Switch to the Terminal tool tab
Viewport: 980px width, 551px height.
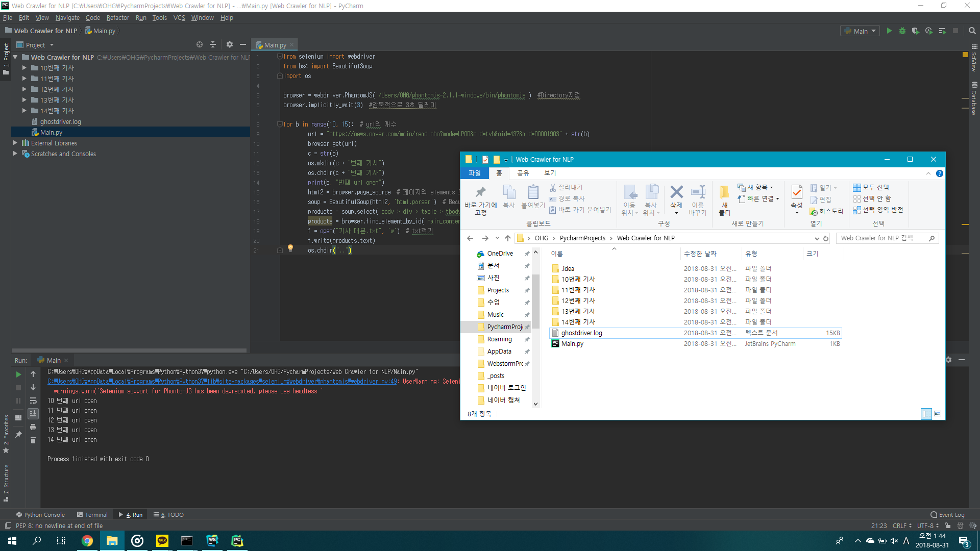coord(92,515)
